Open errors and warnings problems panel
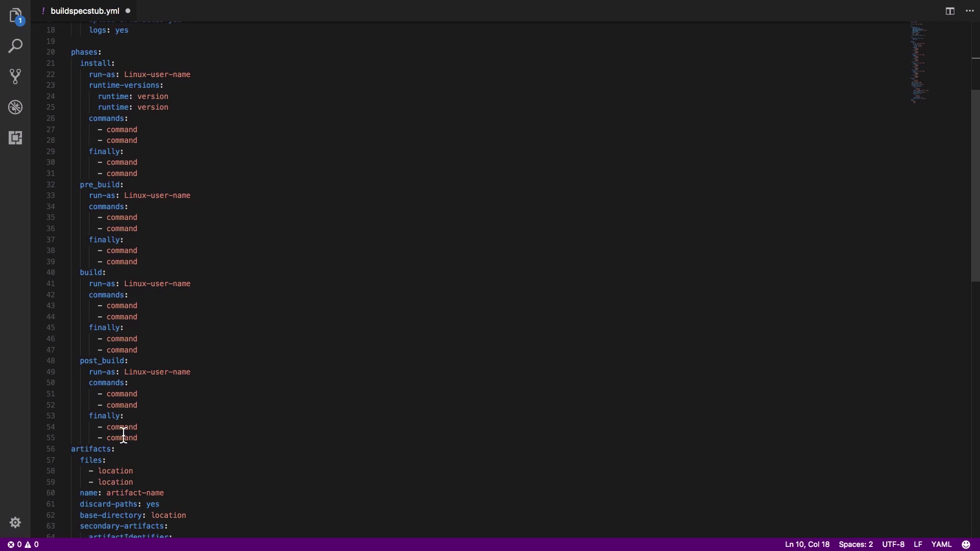This screenshot has height=551, width=980. [x=23, y=544]
